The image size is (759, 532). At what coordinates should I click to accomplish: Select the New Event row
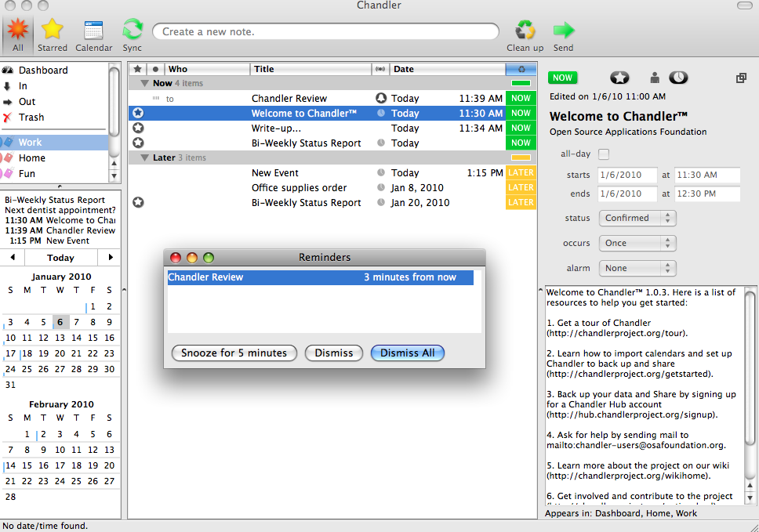pos(332,172)
